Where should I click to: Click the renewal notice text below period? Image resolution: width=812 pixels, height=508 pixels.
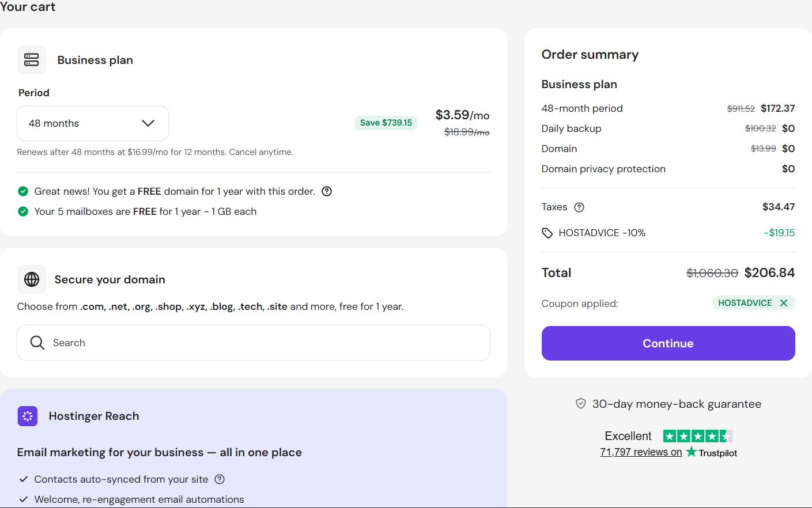(155, 152)
